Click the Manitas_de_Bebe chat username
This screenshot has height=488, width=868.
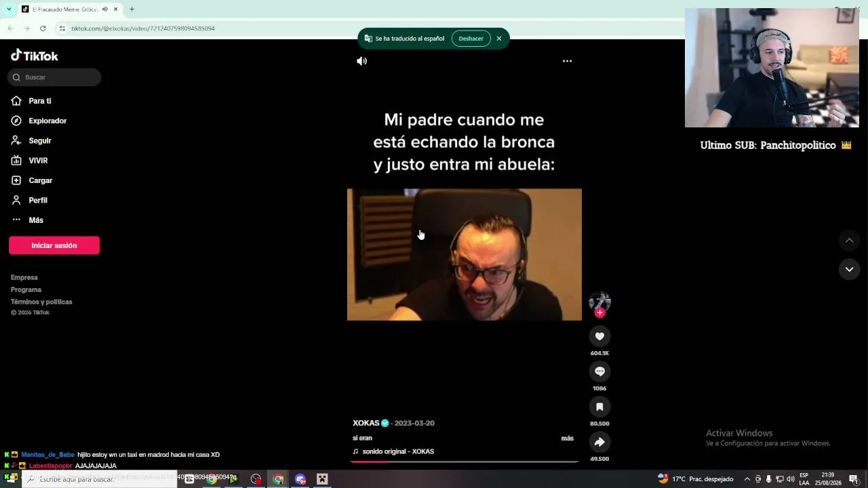pos(47,455)
